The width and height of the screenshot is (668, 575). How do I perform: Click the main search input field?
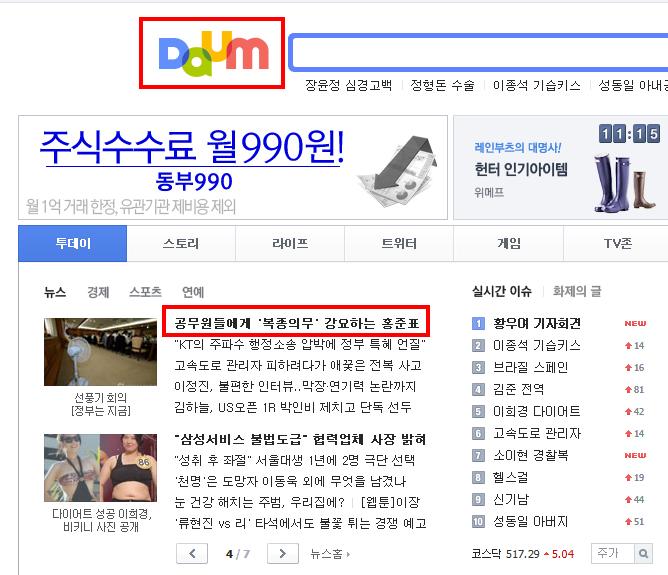[479, 52]
